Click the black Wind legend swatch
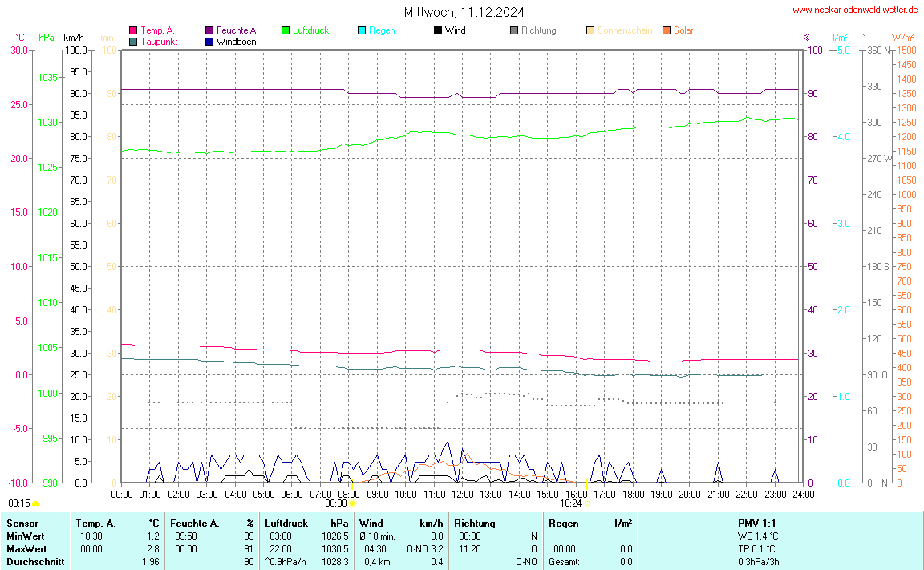Viewport: 924px width, 570px height. 438,30
